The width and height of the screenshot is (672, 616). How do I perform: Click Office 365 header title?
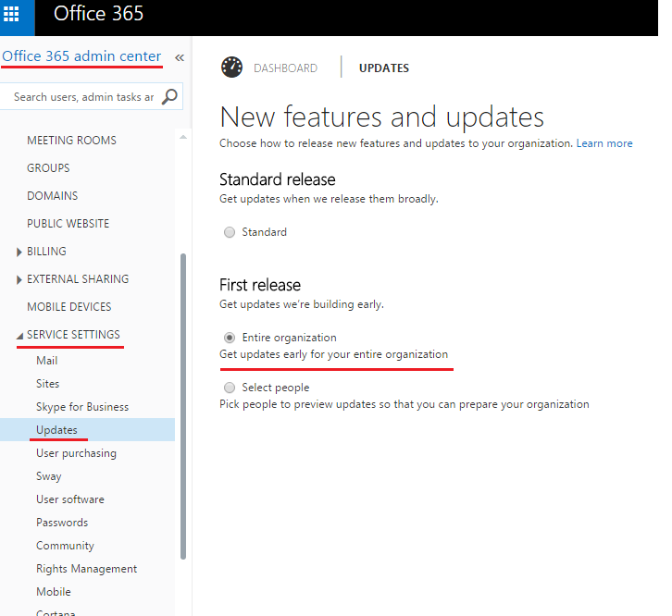pos(98,14)
